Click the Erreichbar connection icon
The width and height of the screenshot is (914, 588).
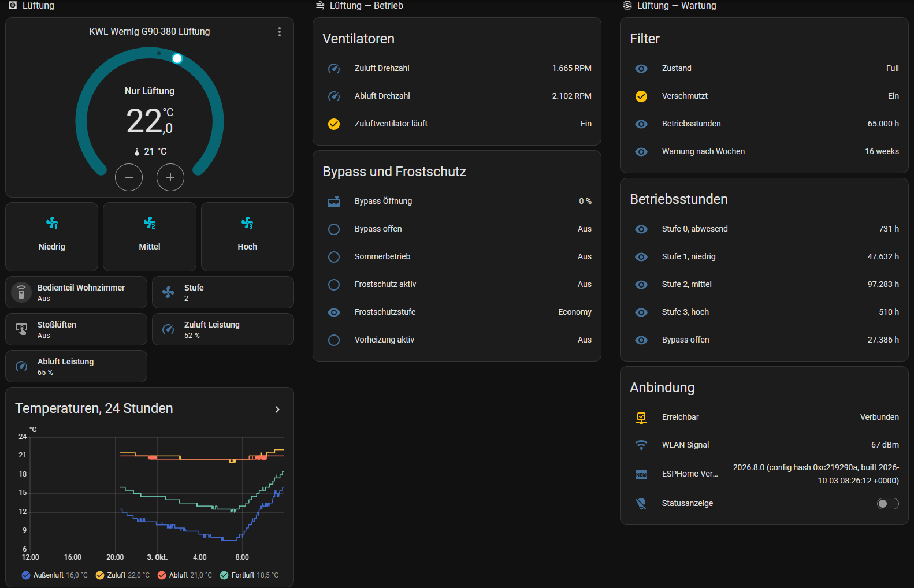pyautogui.click(x=641, y=417)
